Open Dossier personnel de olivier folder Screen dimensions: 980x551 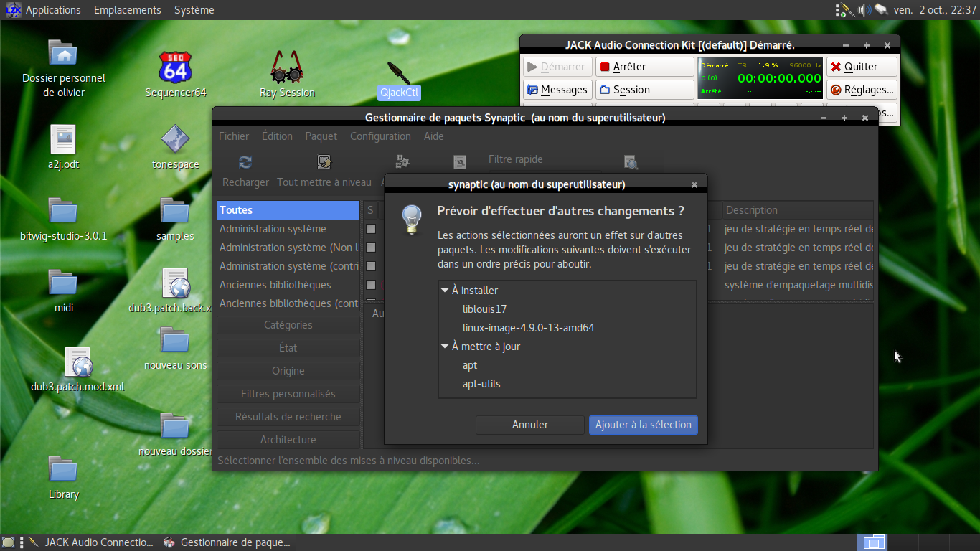click(x=64, y=52)
